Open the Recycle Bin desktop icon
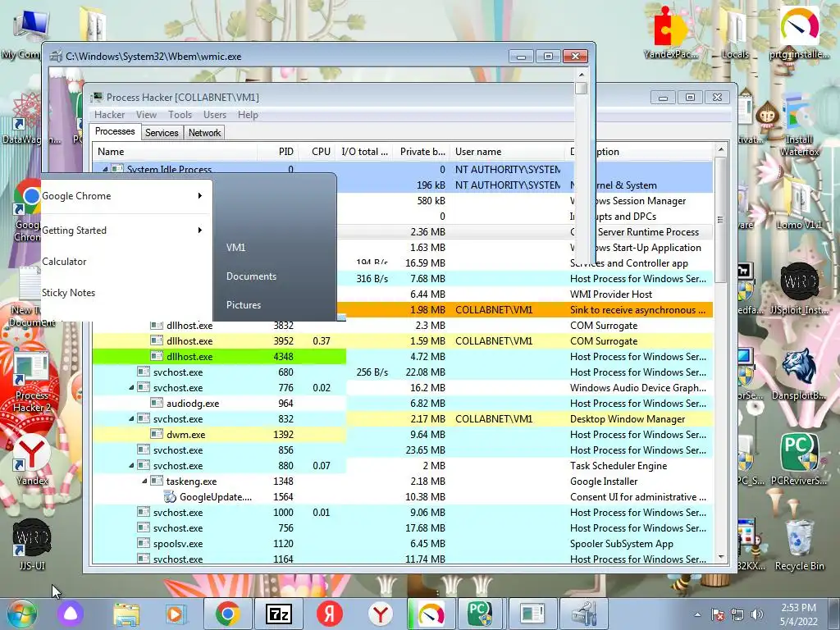The width and height of the screenshot is (840, 630). pos(799,545)
